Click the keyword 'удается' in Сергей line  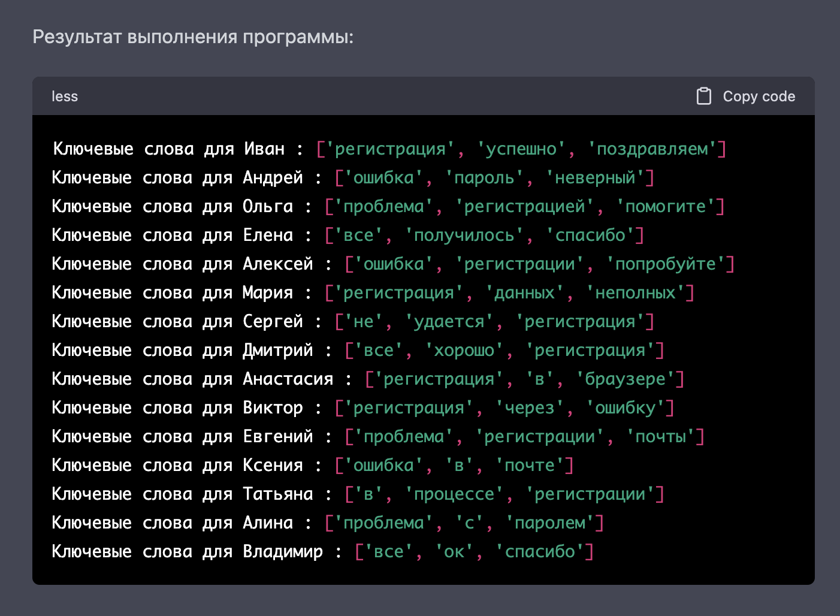click(449, 321)
